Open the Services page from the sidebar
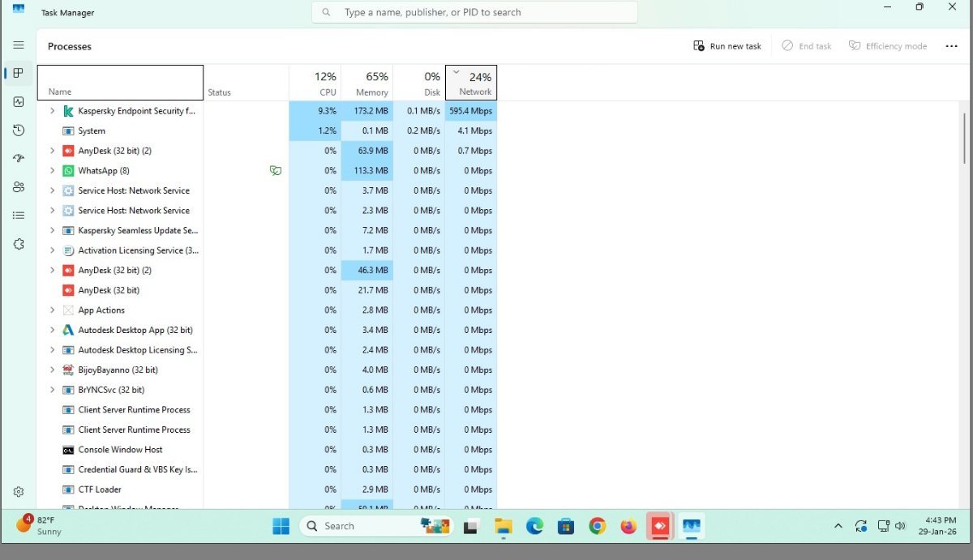The image size is (973, 560). [x=19, y=244]
